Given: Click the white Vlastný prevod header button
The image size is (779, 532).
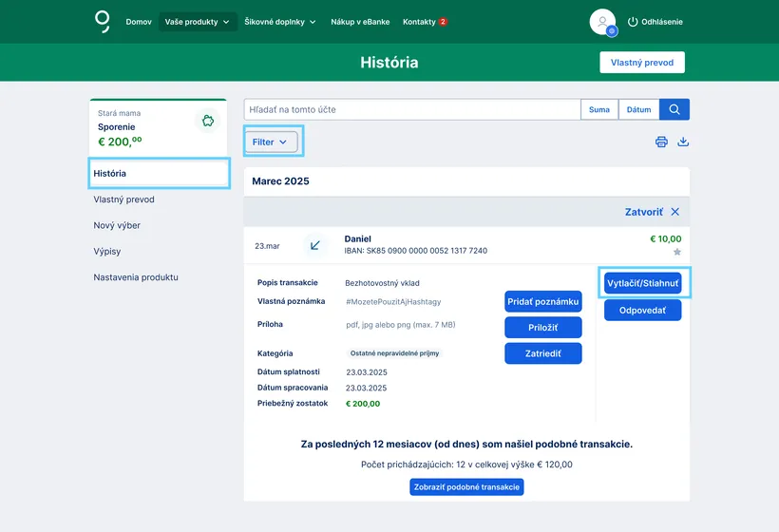Looking at the screenshot, I should coord(642,63).
